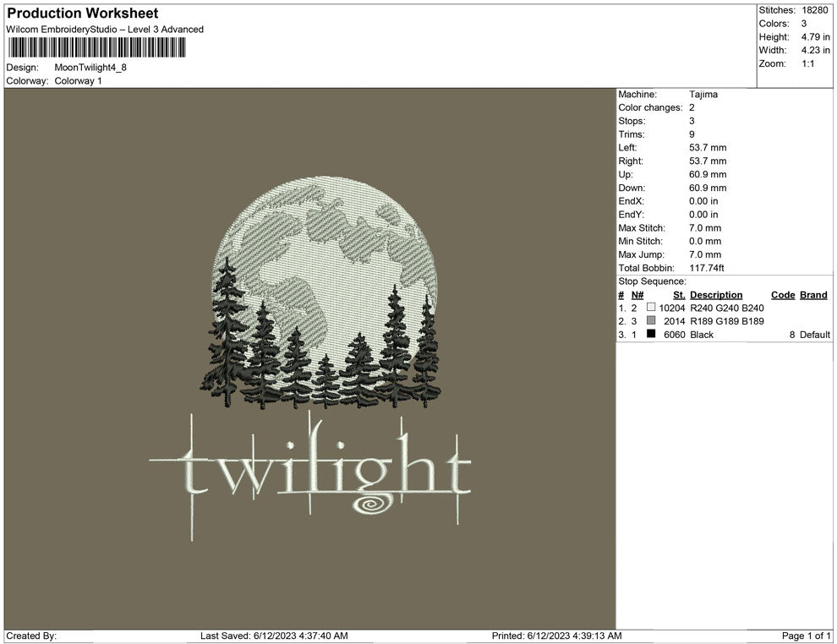Click stitch count '2014' in stop sequence
This screenshot has height=644, width=837.
[674, 321]
